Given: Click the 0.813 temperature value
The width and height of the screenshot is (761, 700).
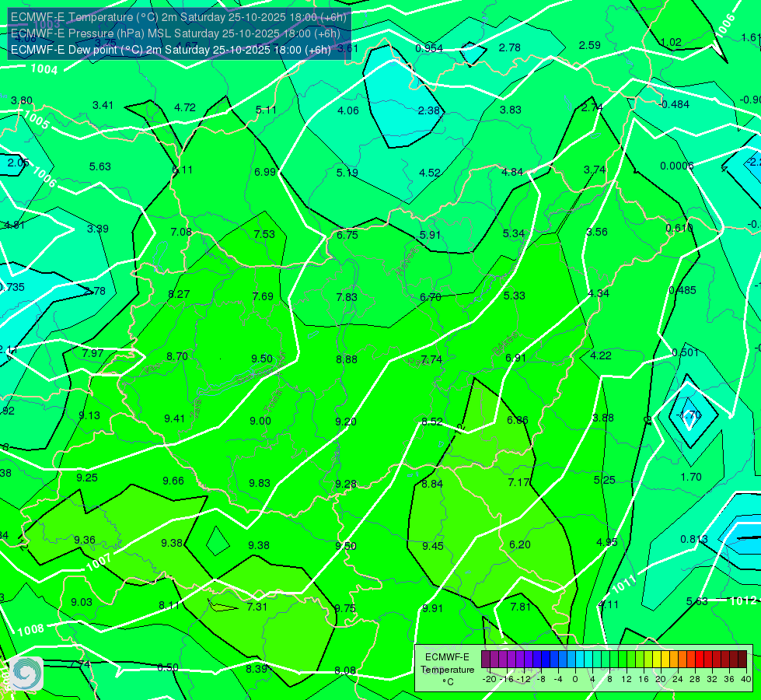Looking at the screenshot, I should (694, 539).
